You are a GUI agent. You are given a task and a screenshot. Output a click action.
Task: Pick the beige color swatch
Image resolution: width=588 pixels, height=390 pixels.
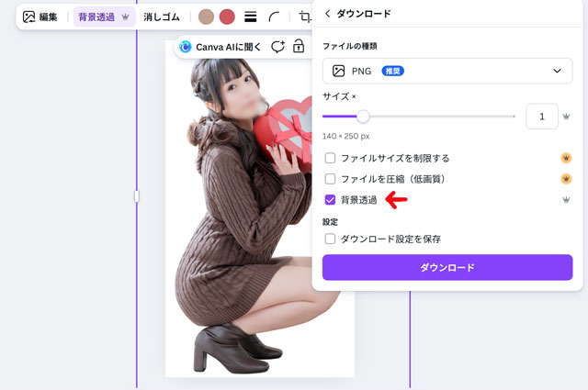click(x=207, y=17)
